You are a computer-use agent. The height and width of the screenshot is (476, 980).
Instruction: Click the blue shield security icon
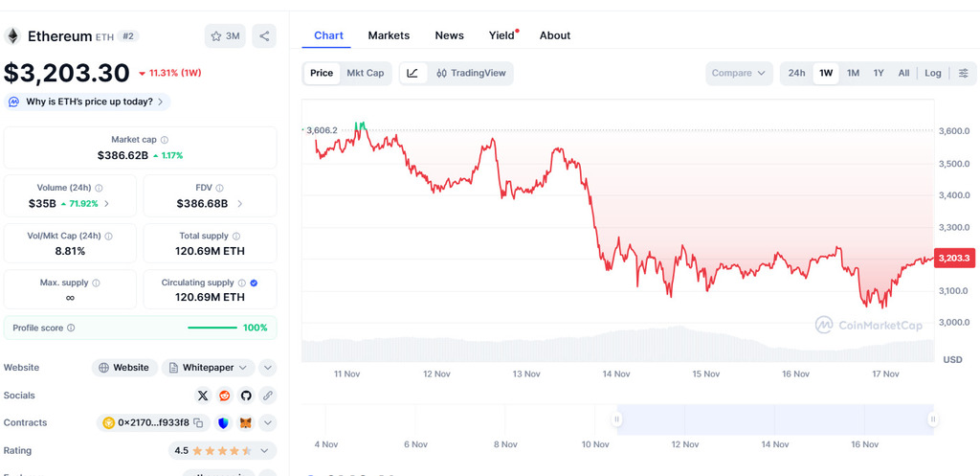224,422
